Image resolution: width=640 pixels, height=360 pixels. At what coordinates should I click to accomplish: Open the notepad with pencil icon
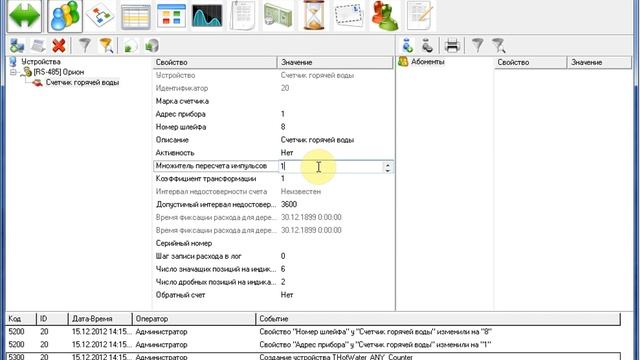[x=420, y=16]
